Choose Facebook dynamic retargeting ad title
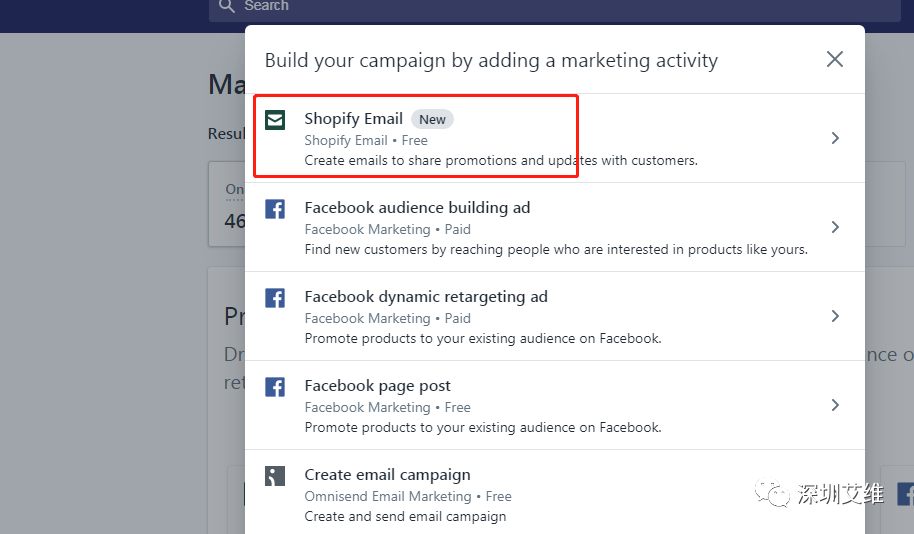 coord(426,297)
